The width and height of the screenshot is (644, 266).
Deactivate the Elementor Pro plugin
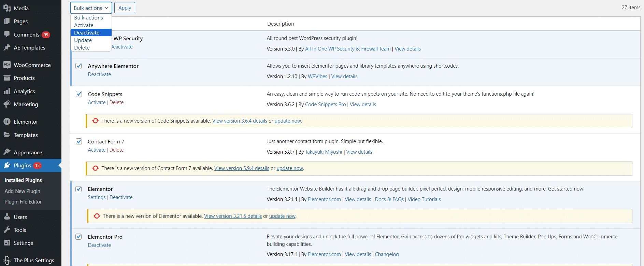pyautogui.click(x=99, y=245)
